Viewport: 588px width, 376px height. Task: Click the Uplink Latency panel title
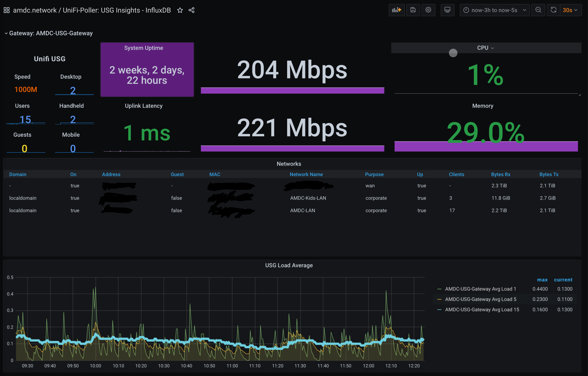[x=144, y=106]
